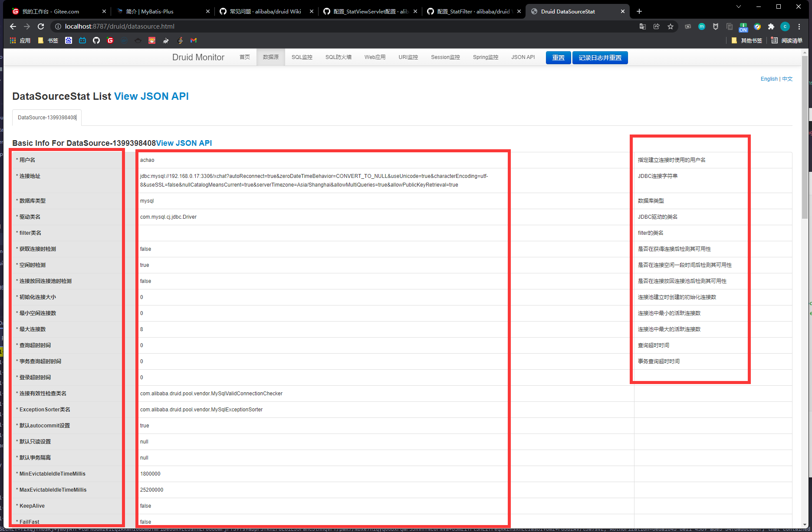Switch to the MyBatis-Plus browser tab
The width and height of the screenshot is (812, 532).
pos(162,11)
